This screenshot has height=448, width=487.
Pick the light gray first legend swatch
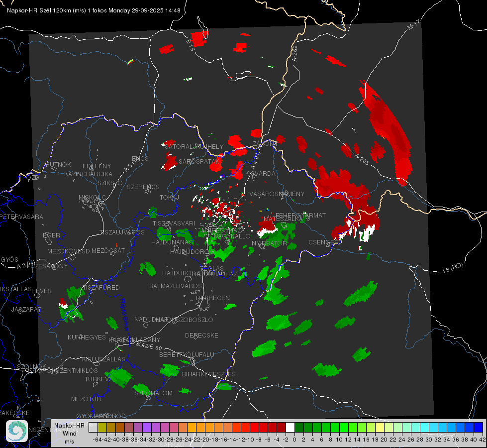(93, 428)
